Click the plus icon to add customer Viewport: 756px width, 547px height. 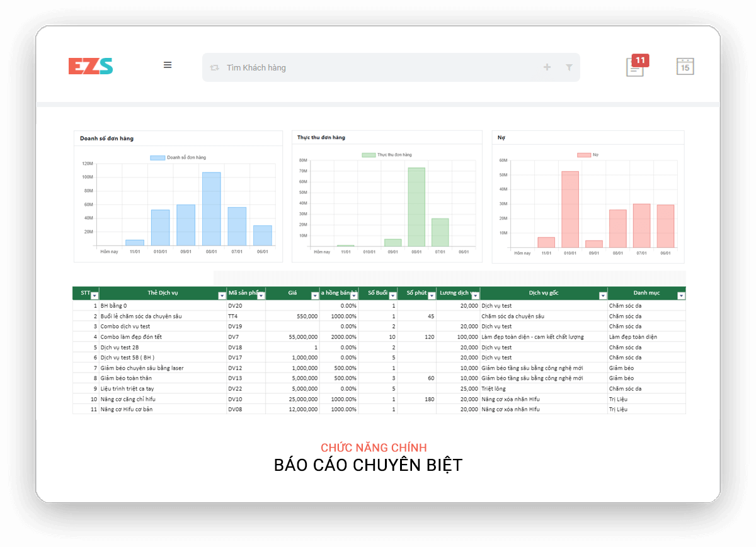tap(547, 67)
